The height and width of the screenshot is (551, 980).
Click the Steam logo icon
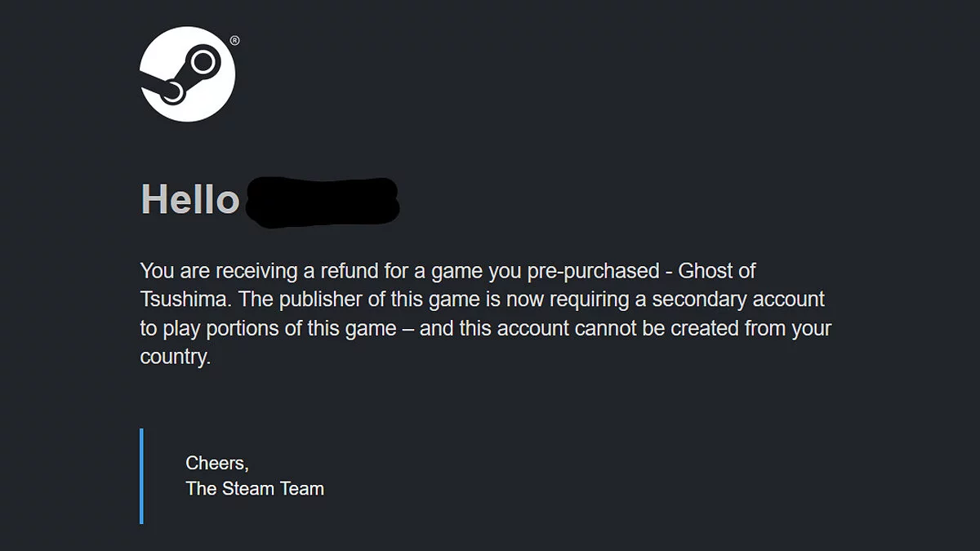[x=187, y=74]
